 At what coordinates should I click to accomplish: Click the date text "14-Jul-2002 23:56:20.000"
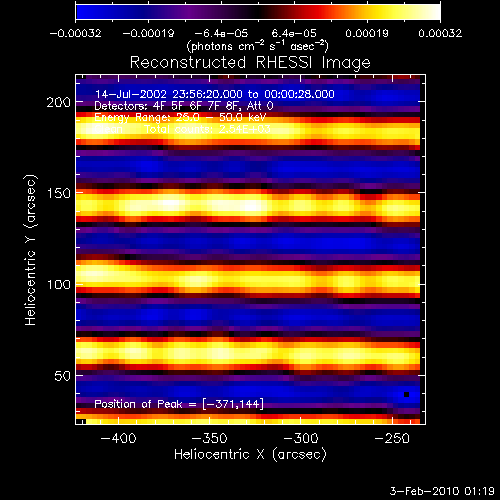coord(169,94)
